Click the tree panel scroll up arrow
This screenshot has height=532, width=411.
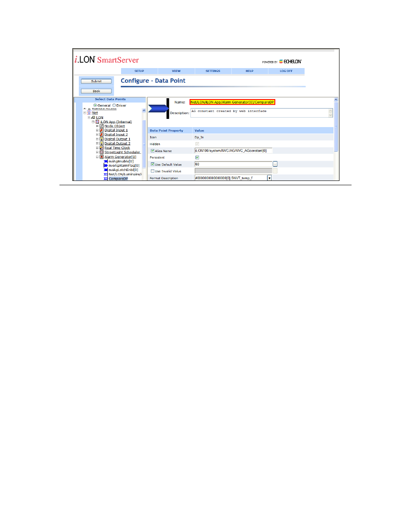pyautogui.click(x=144, y=111)
